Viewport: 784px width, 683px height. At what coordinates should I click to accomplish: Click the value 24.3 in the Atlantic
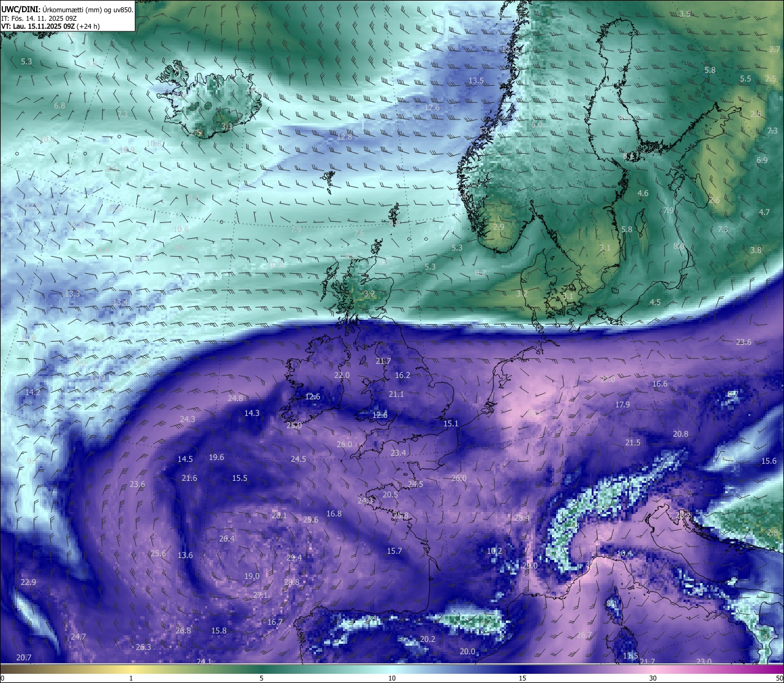(x=187, y=419)
